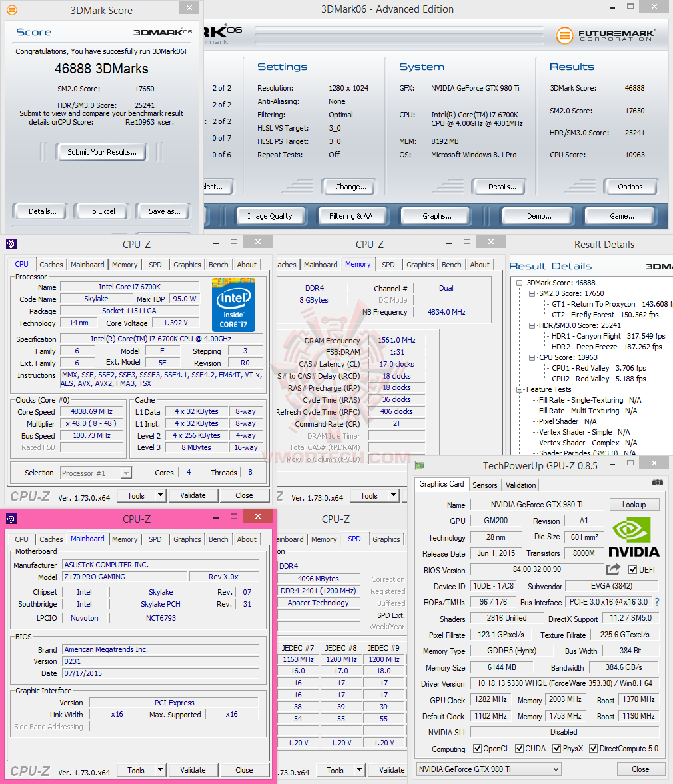The width and height of the screenshot is (673, 784).
Task: Click the GPU-Z Name field GTX 980 Ti
Action: pos(536,505)
